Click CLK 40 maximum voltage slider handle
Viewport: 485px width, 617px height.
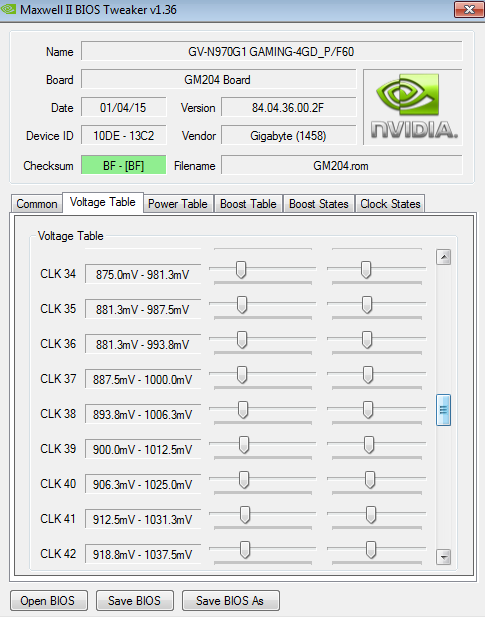(370, 480)
